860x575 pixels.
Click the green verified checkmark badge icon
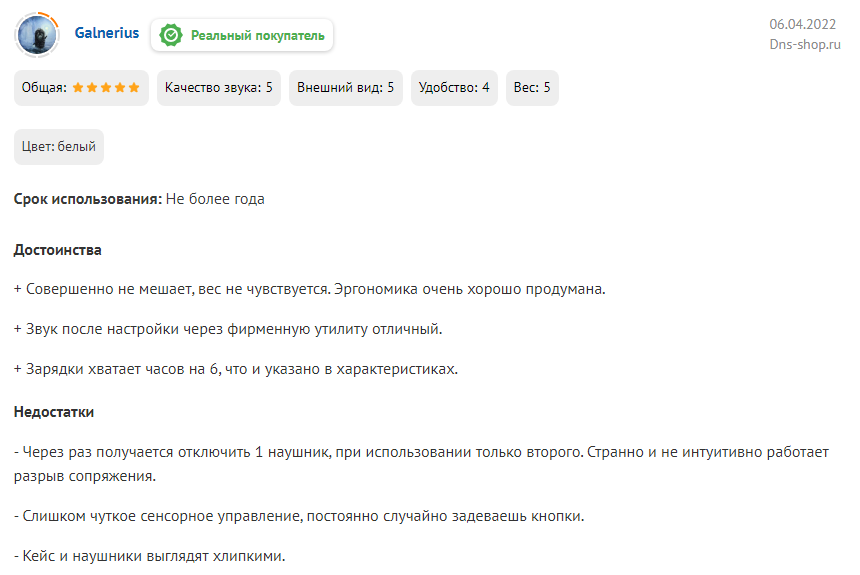point(171,35)
